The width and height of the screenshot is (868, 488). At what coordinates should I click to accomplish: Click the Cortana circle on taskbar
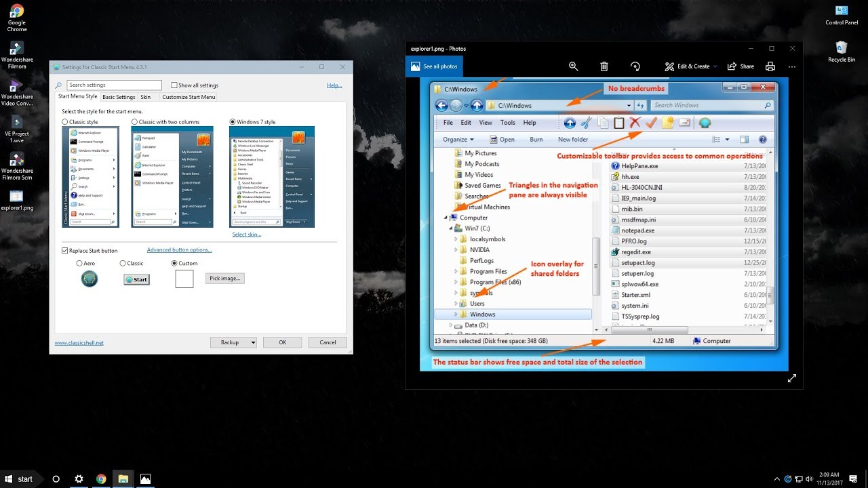tap(56, 479)
